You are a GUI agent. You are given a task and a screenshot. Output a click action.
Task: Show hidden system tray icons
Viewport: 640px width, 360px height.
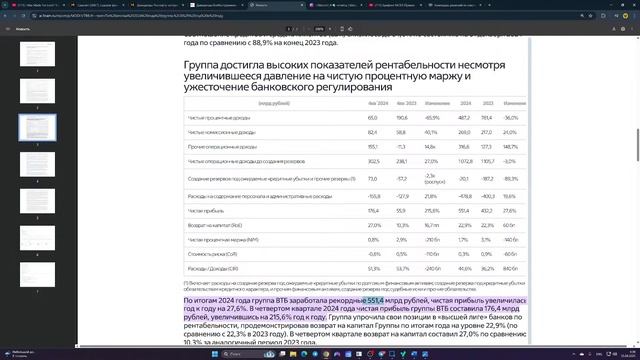tap(573, 354)
